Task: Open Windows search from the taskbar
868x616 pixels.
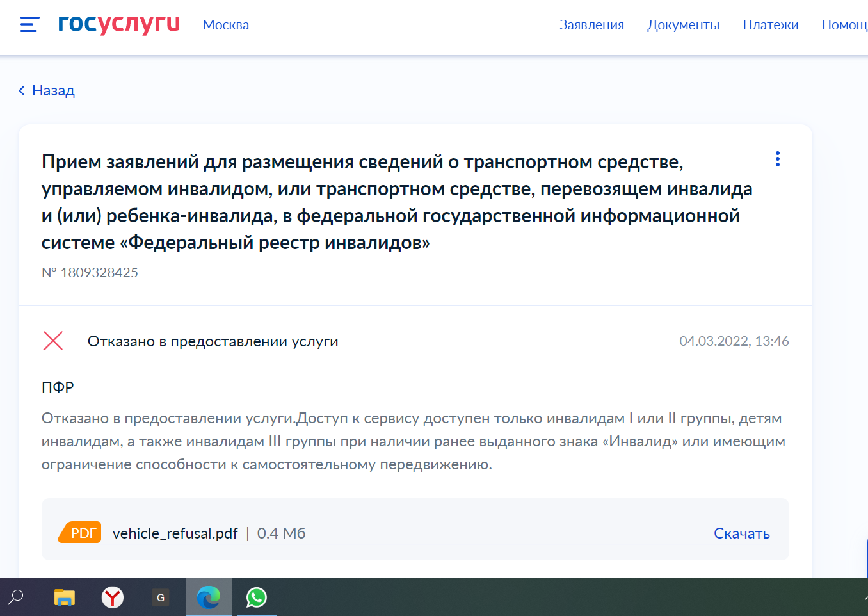Action: (x=15, y=597)
